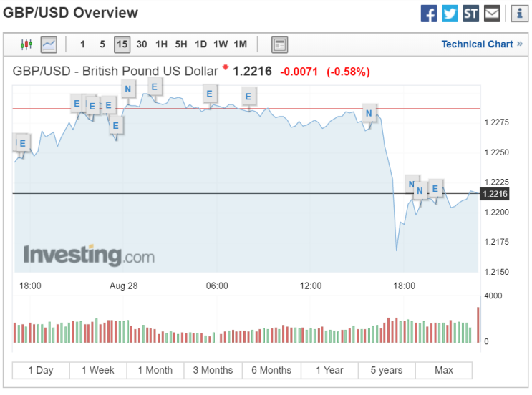Choose the 1W interval
Viewport: 532px width, 395px height.
click(221, 44)
